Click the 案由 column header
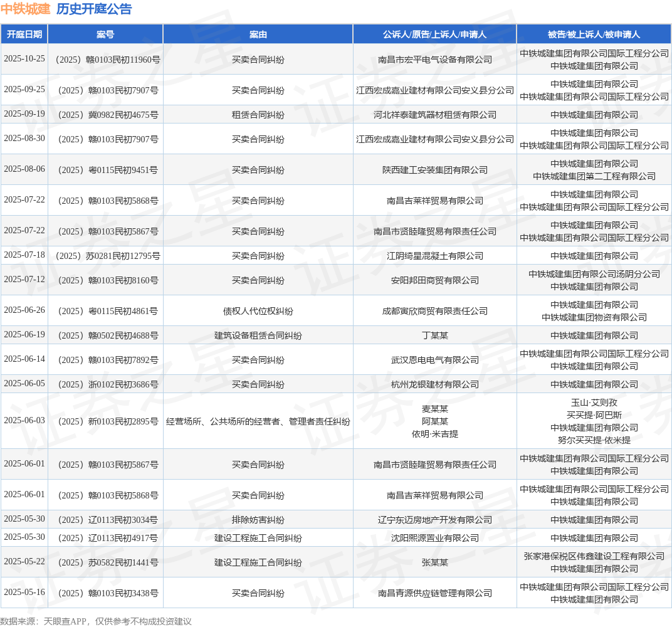The width and height of the screenshot is (672, 627). [x=258, y=34]
